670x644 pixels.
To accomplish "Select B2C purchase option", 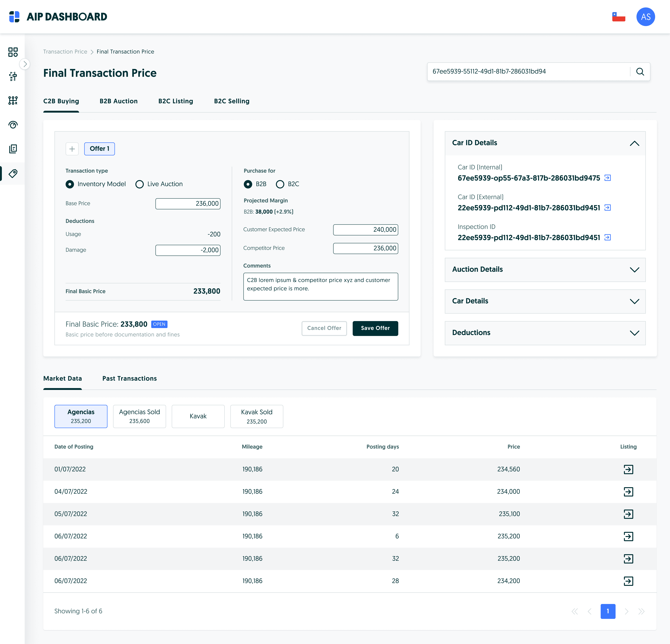I will pyautogui.click(x=280, y=184).
